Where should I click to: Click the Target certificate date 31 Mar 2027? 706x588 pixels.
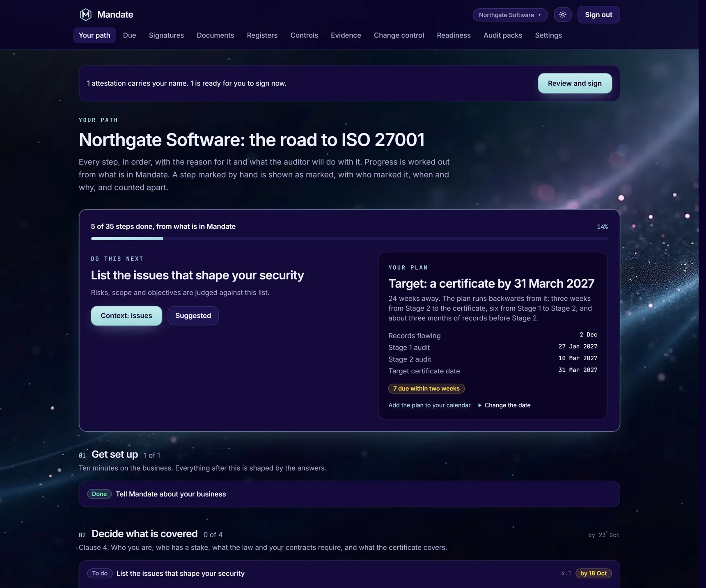(578, 370)
